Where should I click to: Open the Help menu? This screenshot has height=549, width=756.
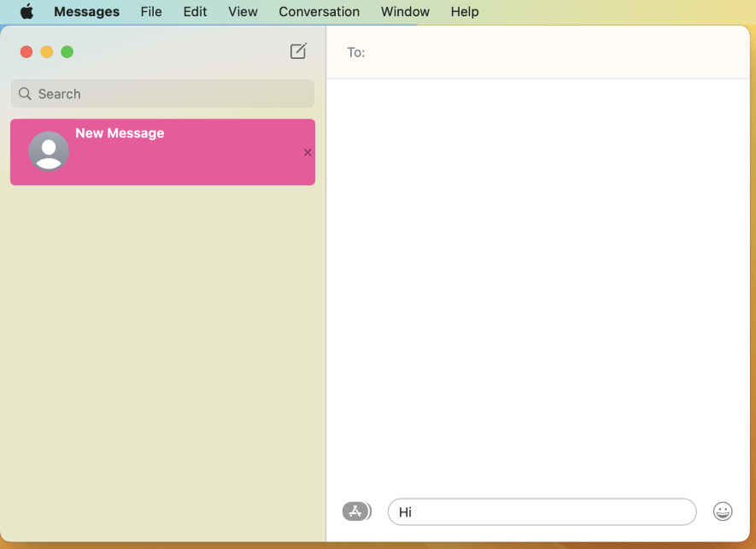point(465,12)
